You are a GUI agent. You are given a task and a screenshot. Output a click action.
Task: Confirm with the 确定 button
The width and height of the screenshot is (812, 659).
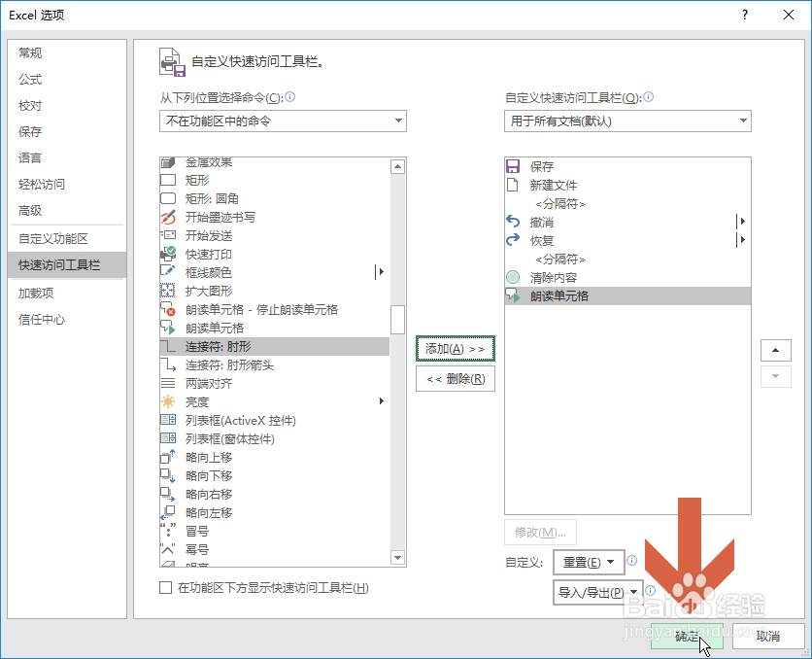pos(687,636)
